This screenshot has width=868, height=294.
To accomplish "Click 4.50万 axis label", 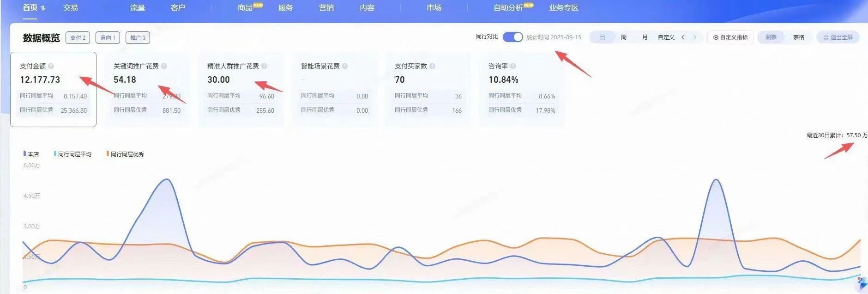I will point(32,196).
